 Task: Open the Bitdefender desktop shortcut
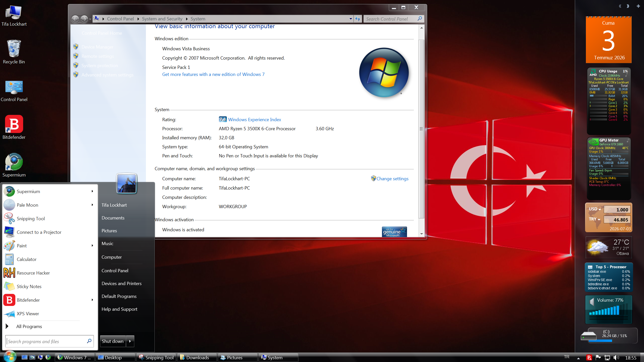[x=14, y=127]
